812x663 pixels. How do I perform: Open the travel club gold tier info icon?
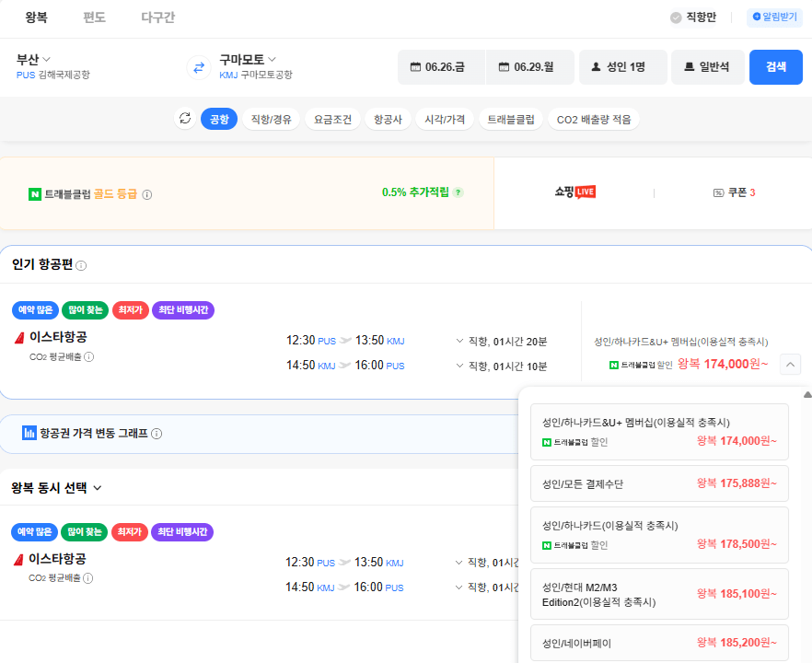[x=147, y=195]
